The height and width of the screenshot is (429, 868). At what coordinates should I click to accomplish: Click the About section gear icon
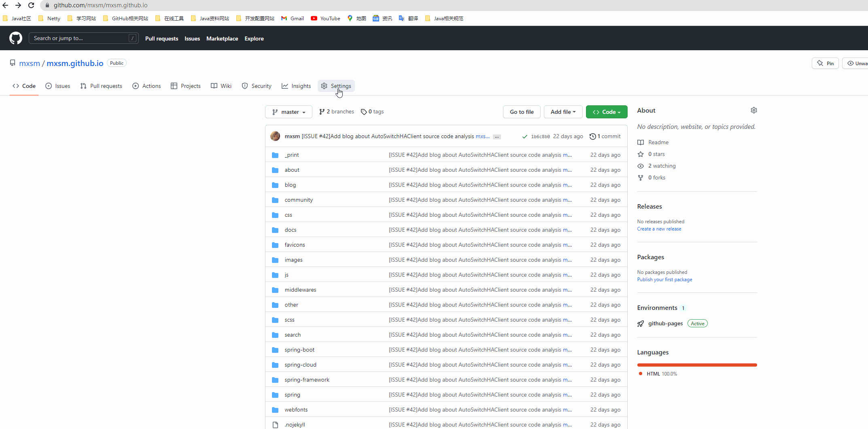coord(753,110)
